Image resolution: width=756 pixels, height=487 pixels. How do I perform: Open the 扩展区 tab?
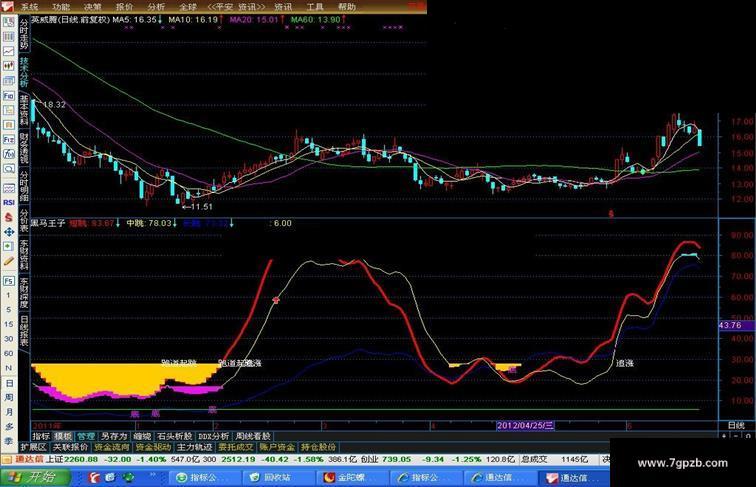point(33,447)
